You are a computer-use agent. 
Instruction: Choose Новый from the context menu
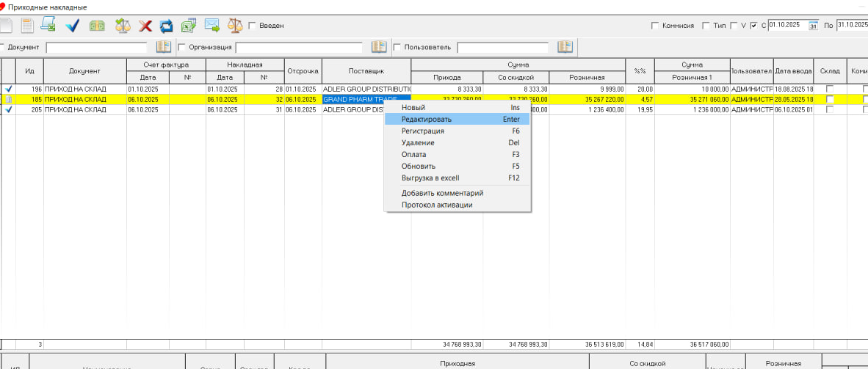(x=457, y=107)
